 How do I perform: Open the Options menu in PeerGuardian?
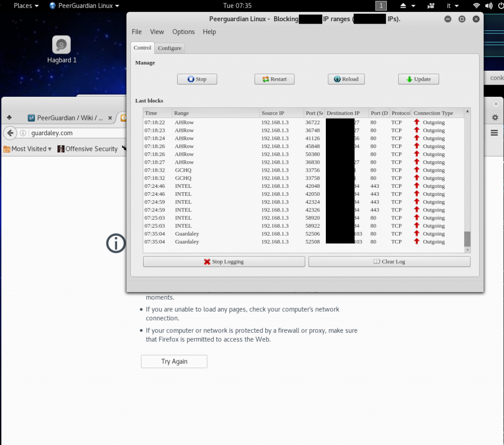(184, 32)
